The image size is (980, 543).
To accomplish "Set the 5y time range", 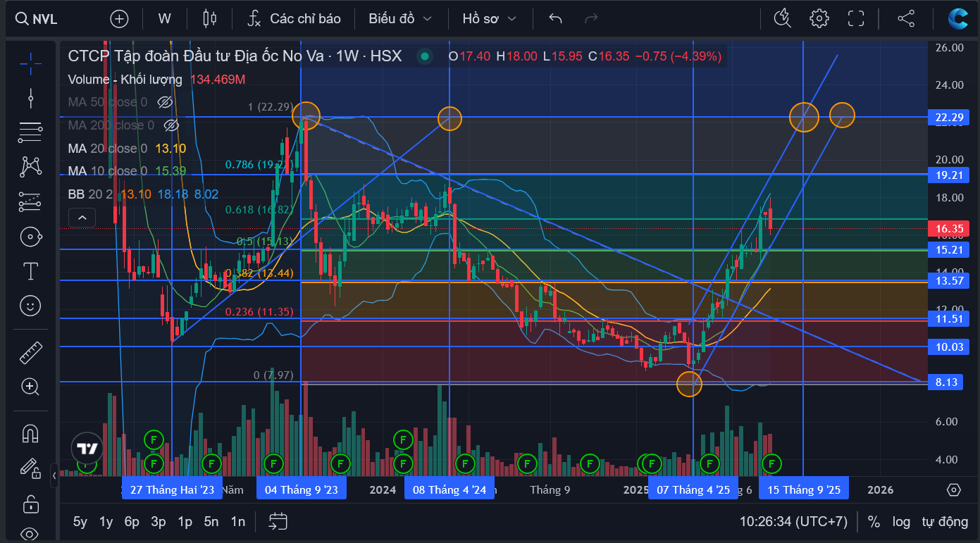I will tap(80, 522).
